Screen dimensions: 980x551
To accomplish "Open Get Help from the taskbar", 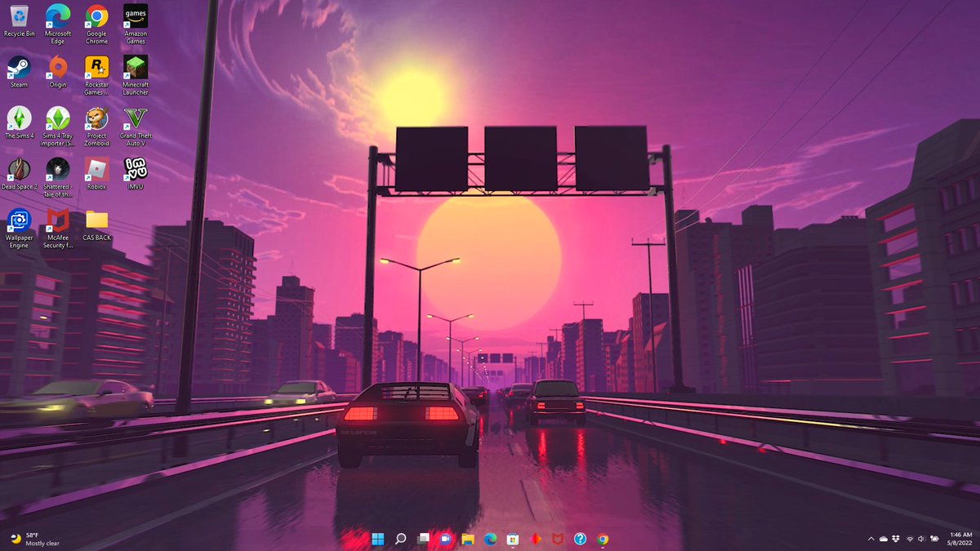I will tap(580, 539).
